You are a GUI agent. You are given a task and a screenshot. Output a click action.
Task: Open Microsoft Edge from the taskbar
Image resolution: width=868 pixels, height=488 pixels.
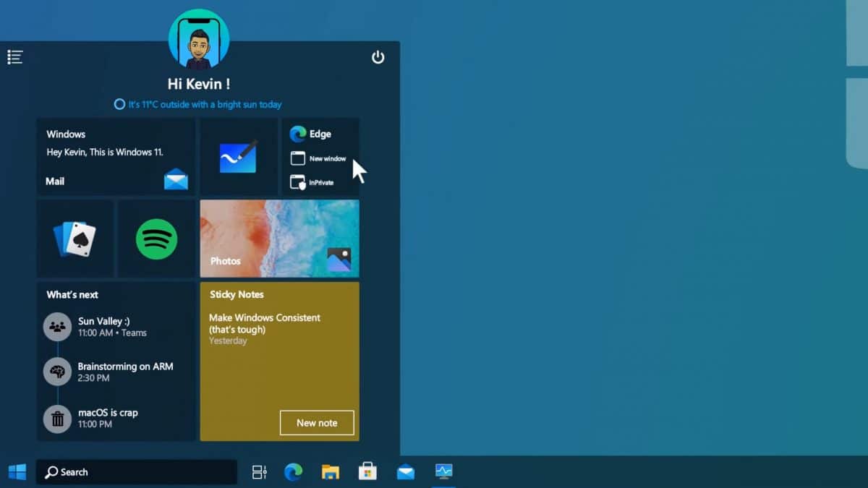coord(294,471)
